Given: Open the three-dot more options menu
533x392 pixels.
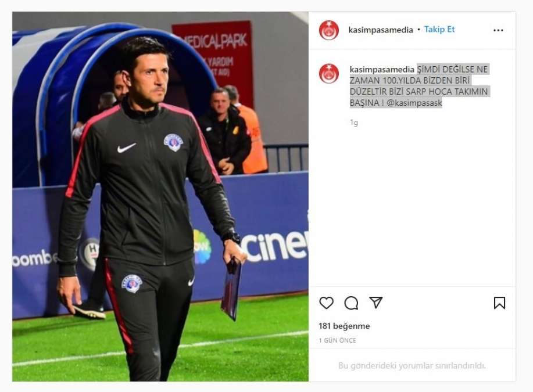Looking at the screenshot, I should click(x=498, y=30).
